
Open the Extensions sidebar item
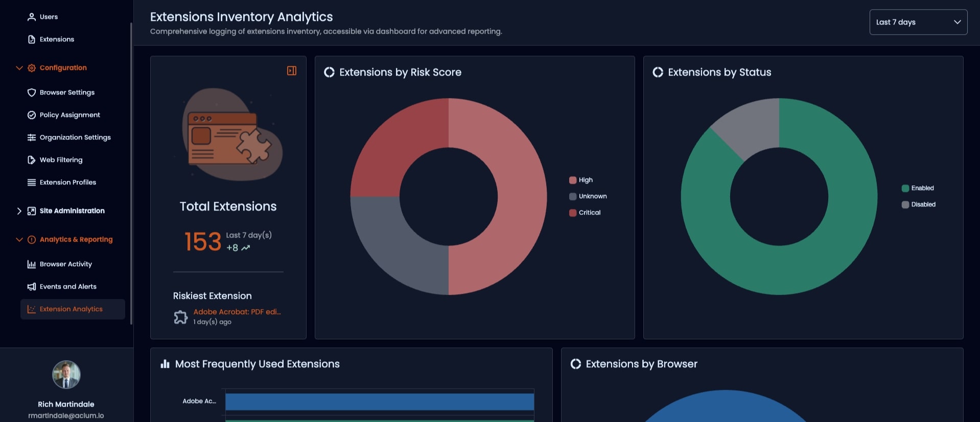(x=73, y=39)
